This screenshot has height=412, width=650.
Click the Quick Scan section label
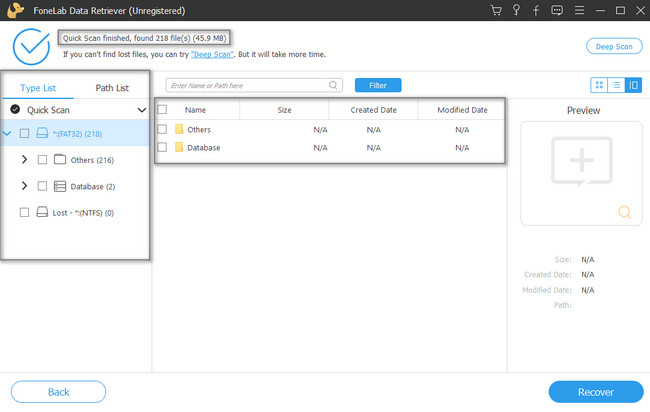click(x=48, y=110)
